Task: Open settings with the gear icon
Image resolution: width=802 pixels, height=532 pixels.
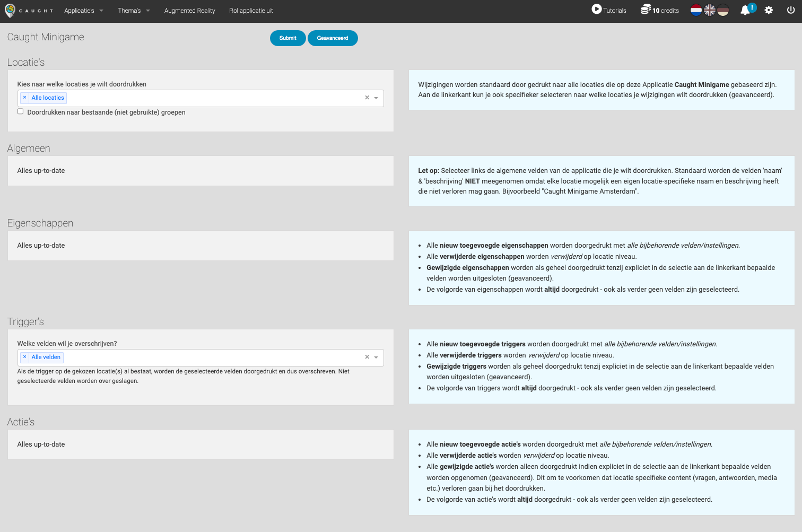Action: pos(769,10)
